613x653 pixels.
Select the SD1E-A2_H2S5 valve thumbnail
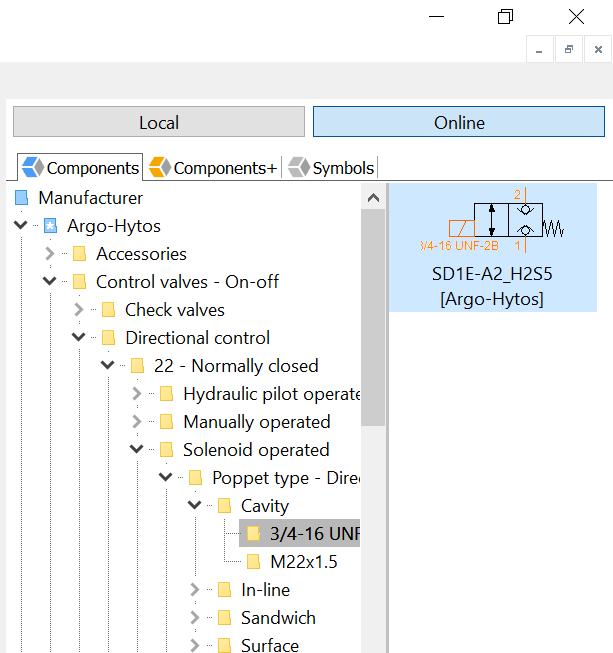pyautogui.click(x=493, y=247)
